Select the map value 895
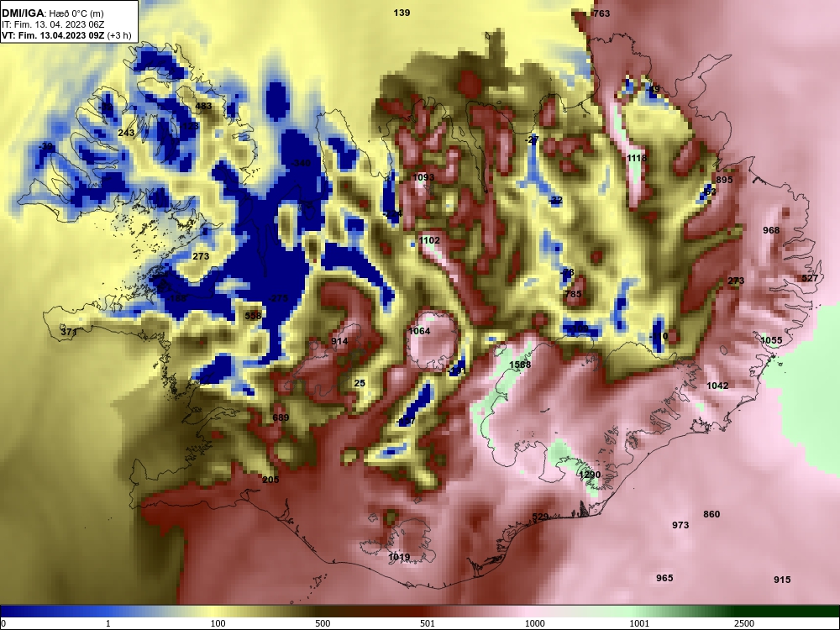 [724, 180]
